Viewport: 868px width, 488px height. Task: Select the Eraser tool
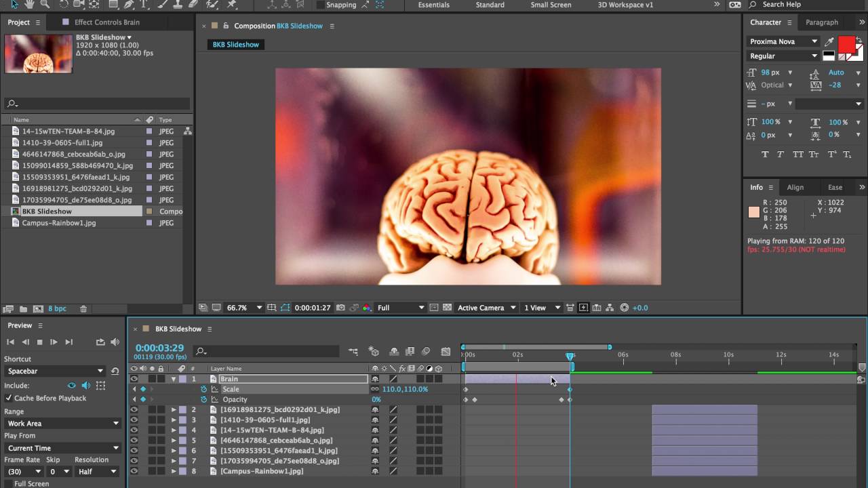(193, 4)
